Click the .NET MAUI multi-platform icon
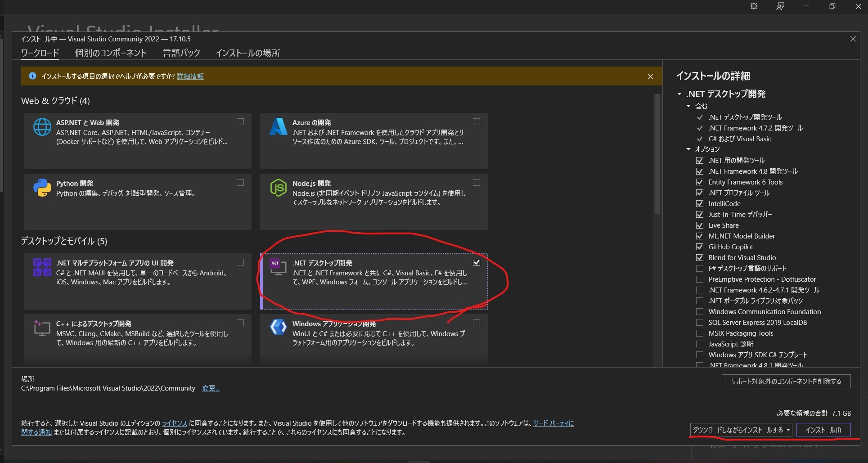 [x=42, y=267]
